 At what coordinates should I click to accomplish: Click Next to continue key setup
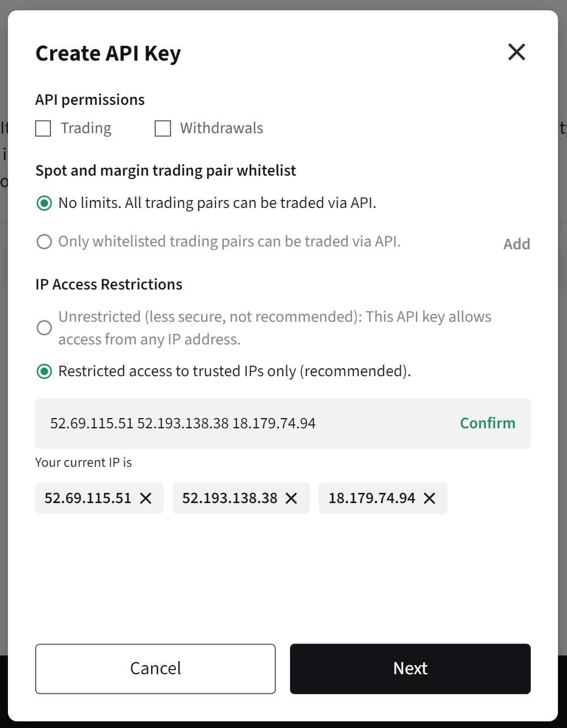pos(410,669)
